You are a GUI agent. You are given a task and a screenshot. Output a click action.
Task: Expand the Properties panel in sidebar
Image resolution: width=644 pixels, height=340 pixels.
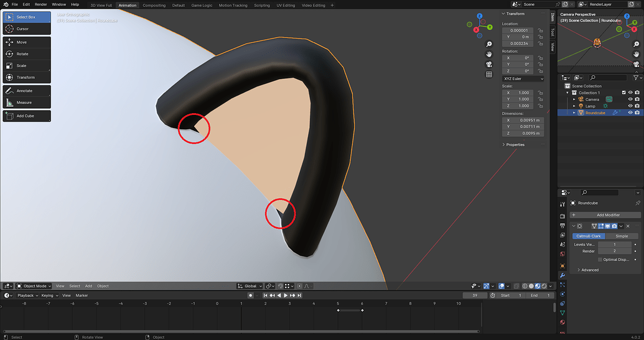(515, 145)
